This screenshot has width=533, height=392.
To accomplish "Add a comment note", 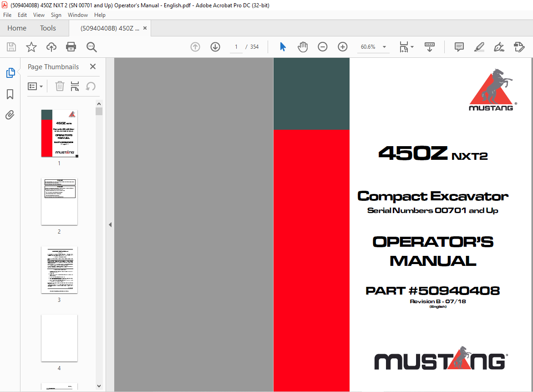I will pyautogui.click(x=459, y=47).
